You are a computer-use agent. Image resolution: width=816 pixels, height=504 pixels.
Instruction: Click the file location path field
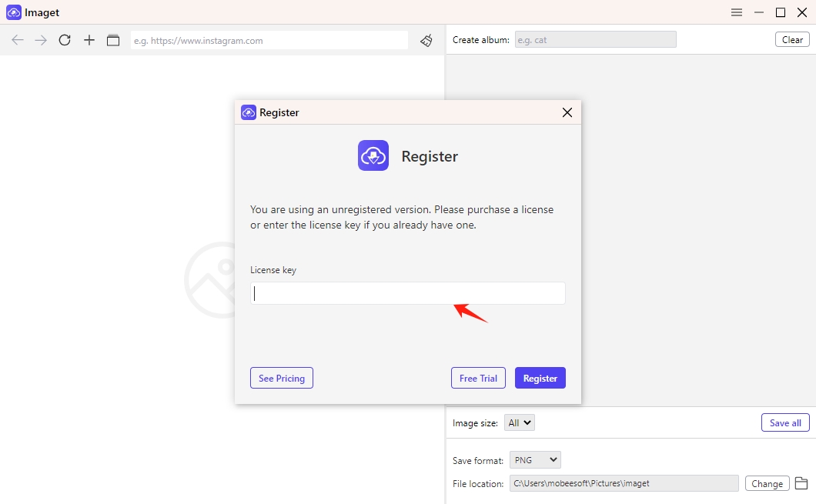click(624, 483)
